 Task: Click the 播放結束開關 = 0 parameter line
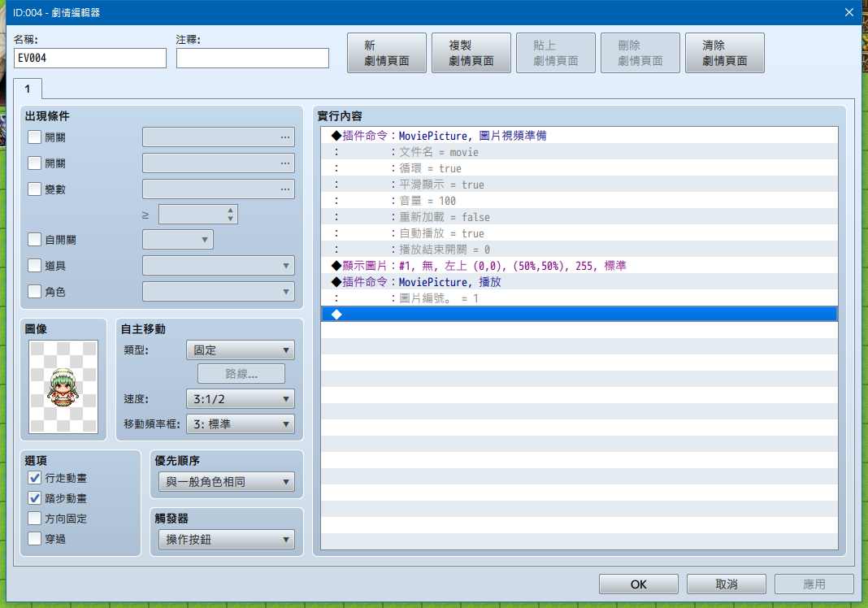[579, 250]
